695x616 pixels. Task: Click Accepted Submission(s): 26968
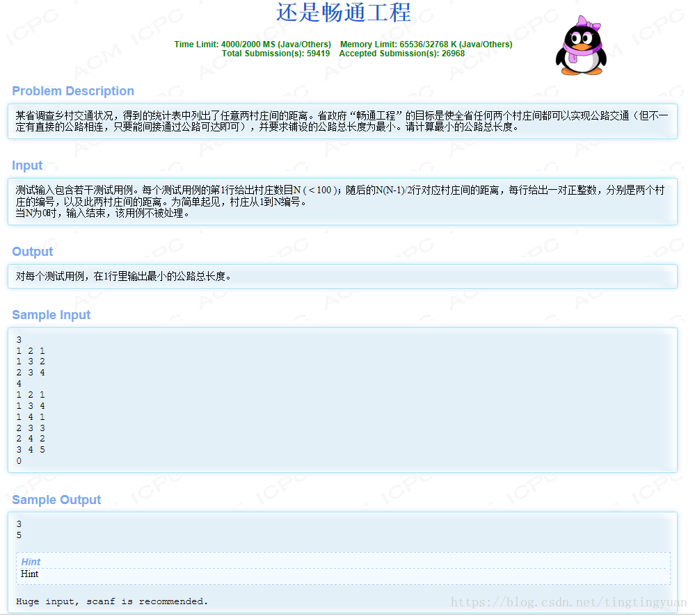(402, 54)
